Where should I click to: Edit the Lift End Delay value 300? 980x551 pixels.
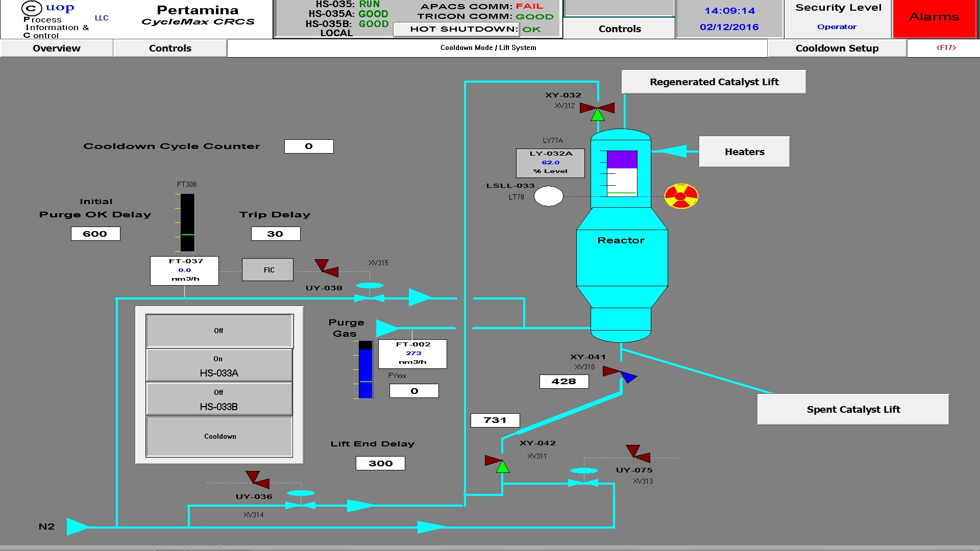click(x=380, y=463)
